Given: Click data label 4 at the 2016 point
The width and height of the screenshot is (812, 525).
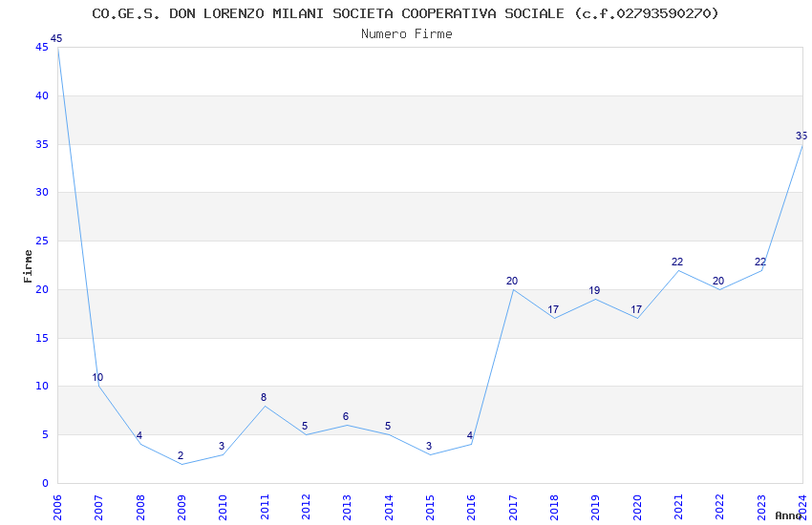Looking at the screenshot, I should 470,435.
